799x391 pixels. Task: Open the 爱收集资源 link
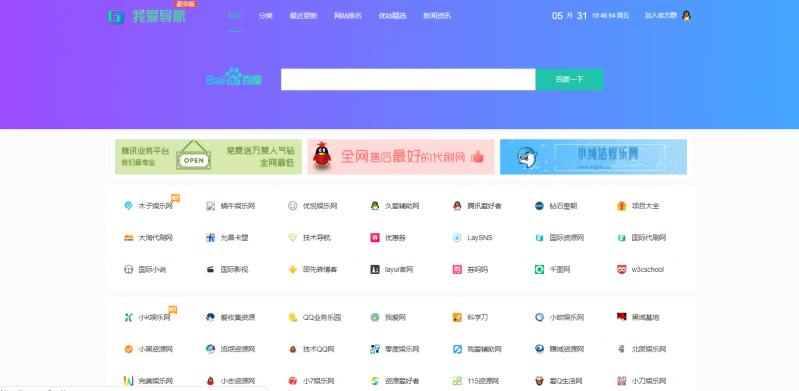[237, 318]
